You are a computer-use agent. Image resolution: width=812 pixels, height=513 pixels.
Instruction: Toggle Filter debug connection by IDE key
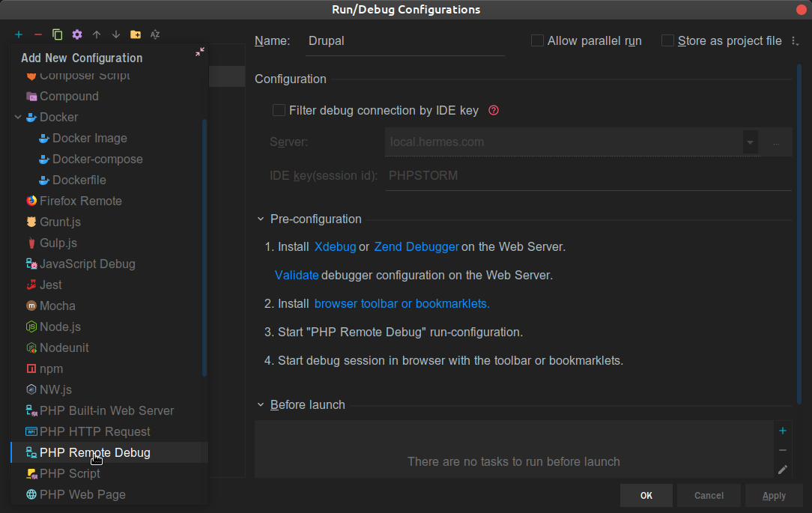[x=279, y=110]
